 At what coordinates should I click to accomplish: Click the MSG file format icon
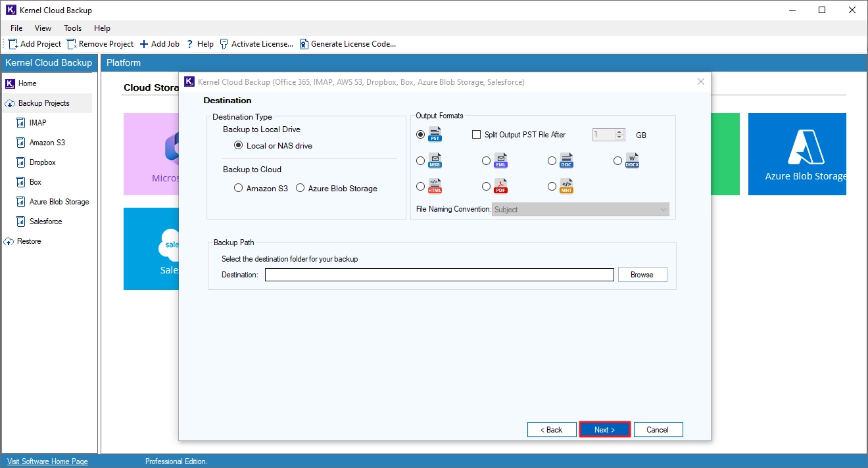(435, 160)
